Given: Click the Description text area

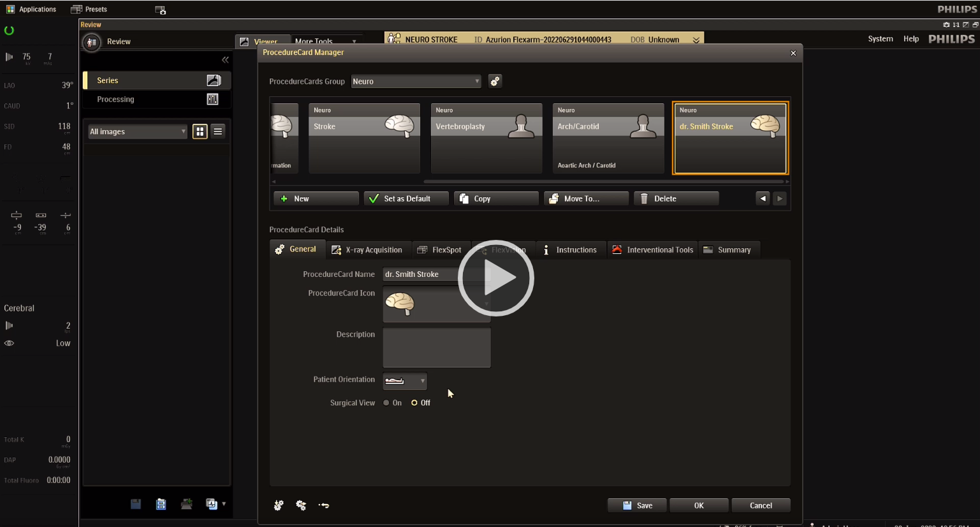Looking at the screenshot, I should tap(437, 348).
